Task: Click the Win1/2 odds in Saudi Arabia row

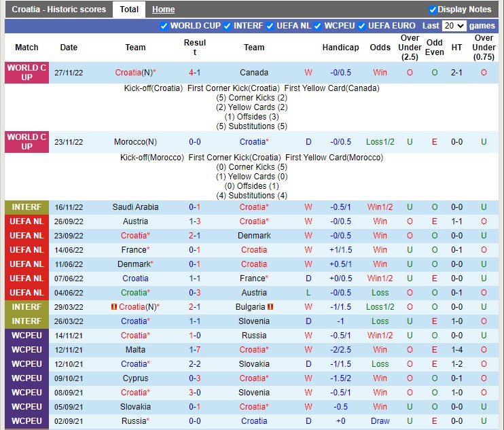Action: [380, 207]
